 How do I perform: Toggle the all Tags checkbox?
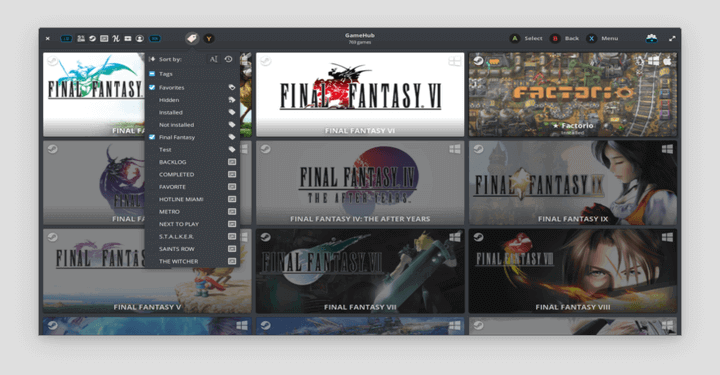tap(152, 73)
